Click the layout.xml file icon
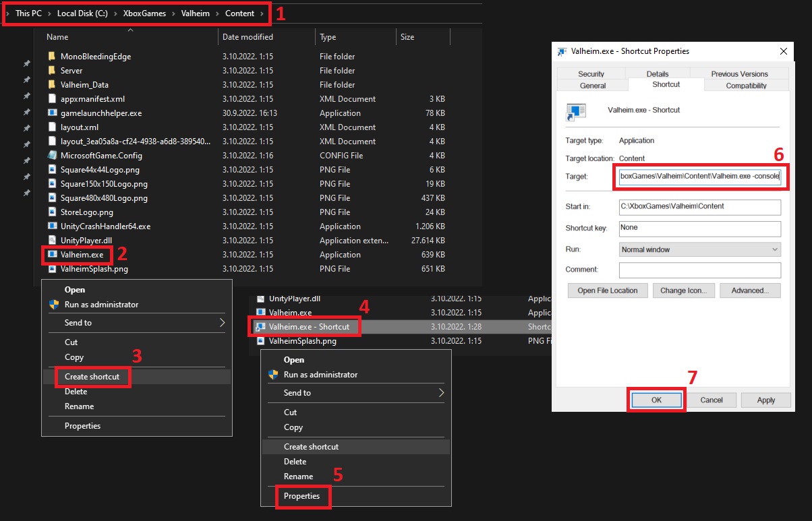812x521 pixels. 53,127
